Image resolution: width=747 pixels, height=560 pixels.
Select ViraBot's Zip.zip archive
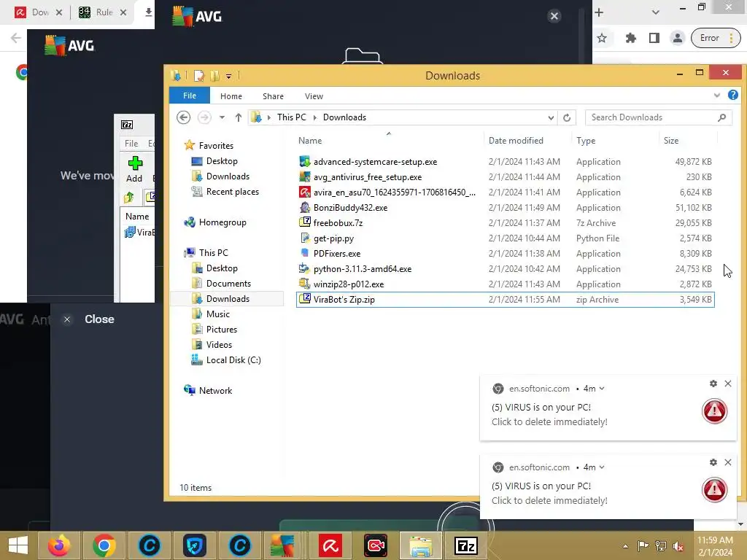coord(505,300)
